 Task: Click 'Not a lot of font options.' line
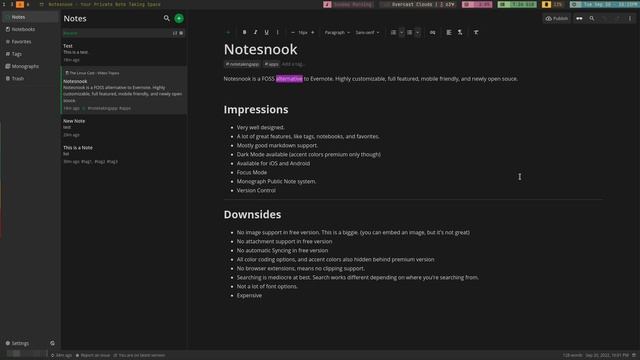pos(267,287)
